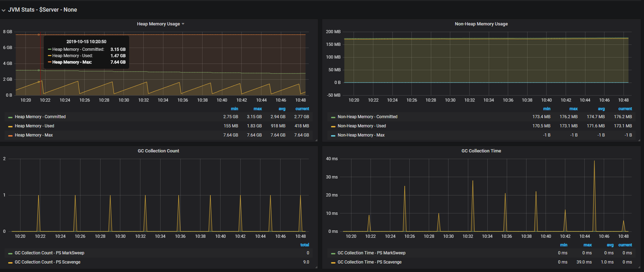This screenshot has height=272, width=644.
Task: Click the Heap Memory Usage panel corner handle
Action: (x=316, y=140)
